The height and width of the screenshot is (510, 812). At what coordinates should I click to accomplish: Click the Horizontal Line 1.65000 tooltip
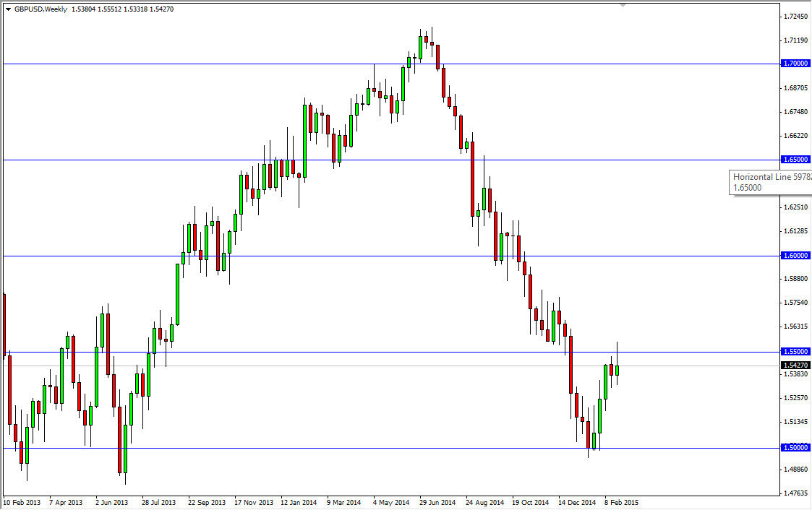769,181
